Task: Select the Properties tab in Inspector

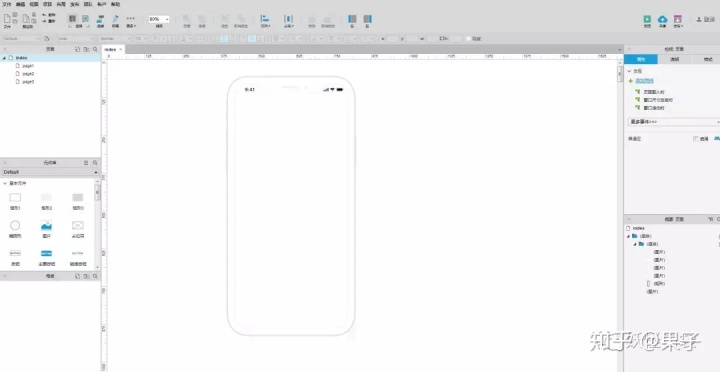Action: [641, 59]
